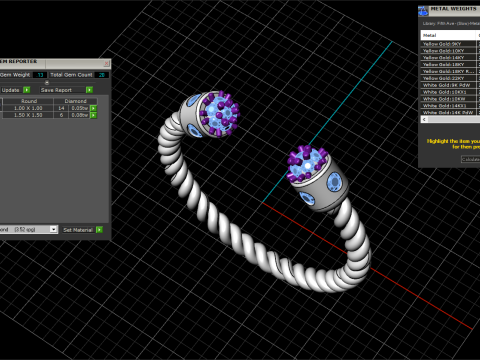Select White Gold 10KW row

coord(449,99)
